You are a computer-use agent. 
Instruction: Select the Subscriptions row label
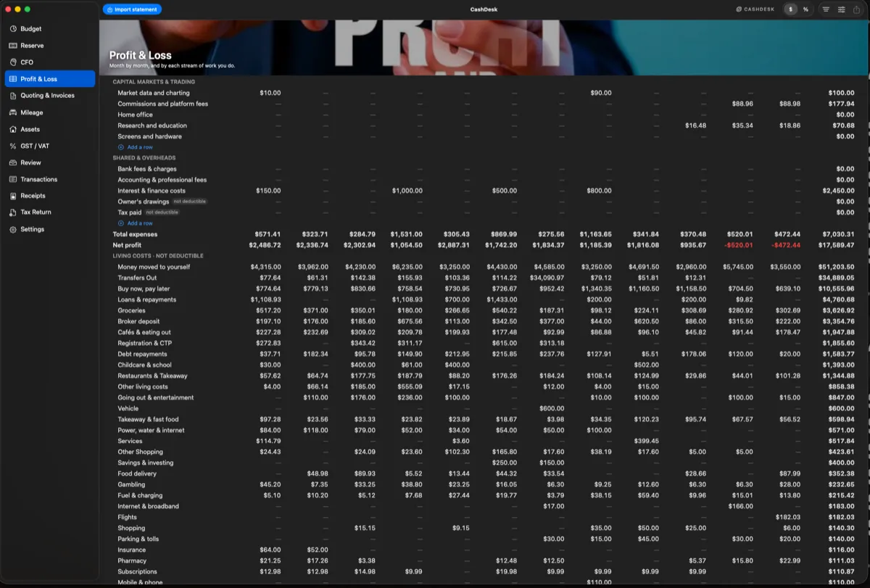click(x=137, y=571)
